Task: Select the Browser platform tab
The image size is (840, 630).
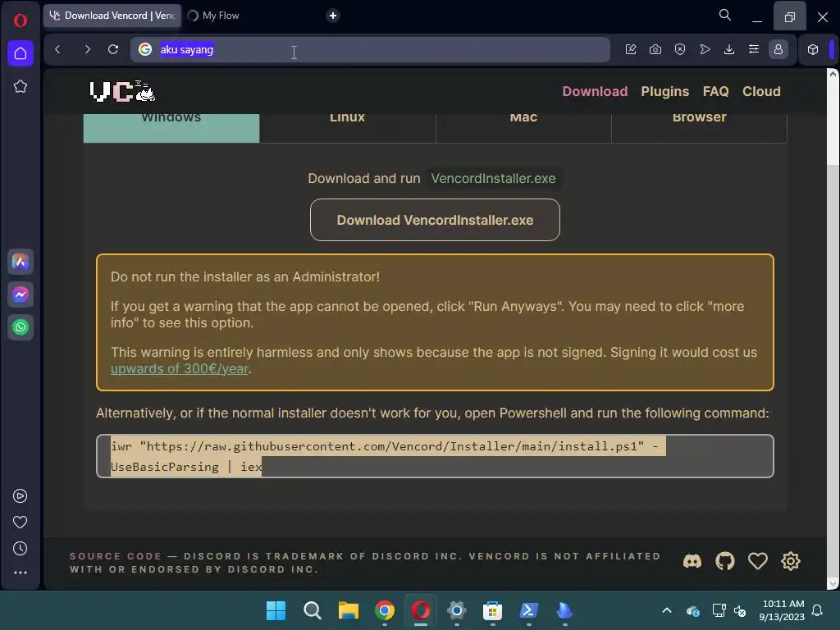Action: click(699, 127)
